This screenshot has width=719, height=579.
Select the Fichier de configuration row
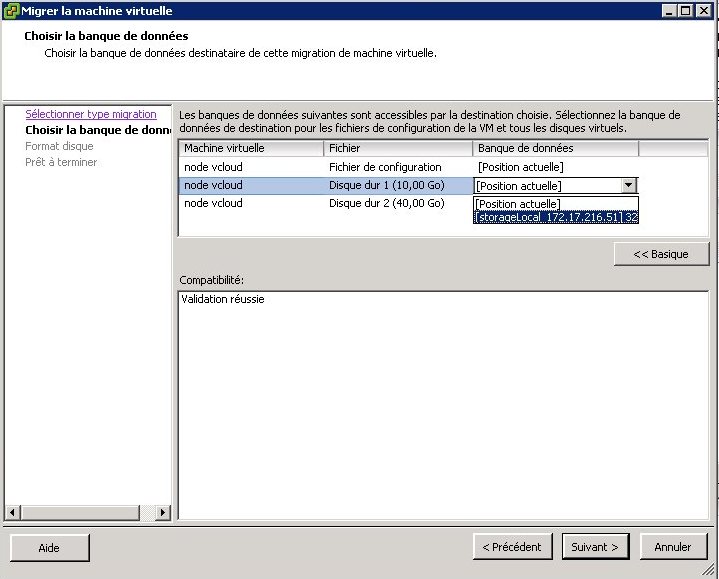(385, 167)
